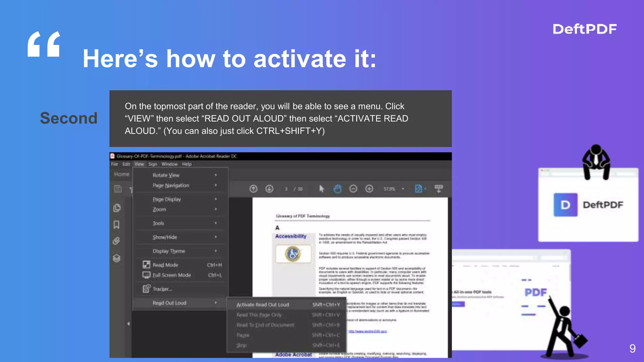Open the View menu
The image size is (644, 362).
[139, 164]
